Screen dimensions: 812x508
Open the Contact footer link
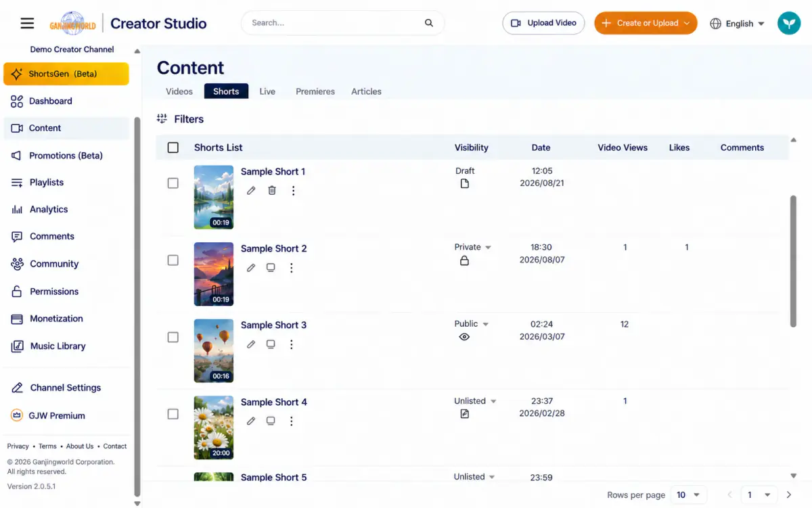click(115, 446)
